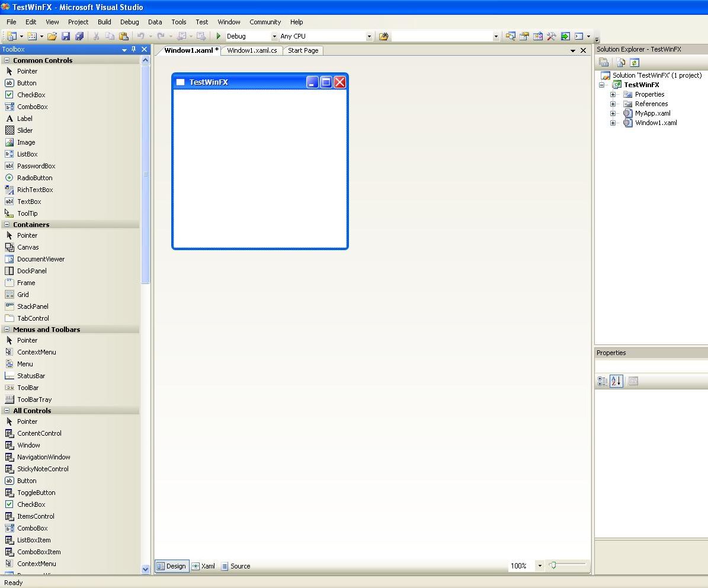Screen dimensions: 708x588
Task: Click the Toolbox scrollbar up arrow
Action: click(x=145, y=60)
